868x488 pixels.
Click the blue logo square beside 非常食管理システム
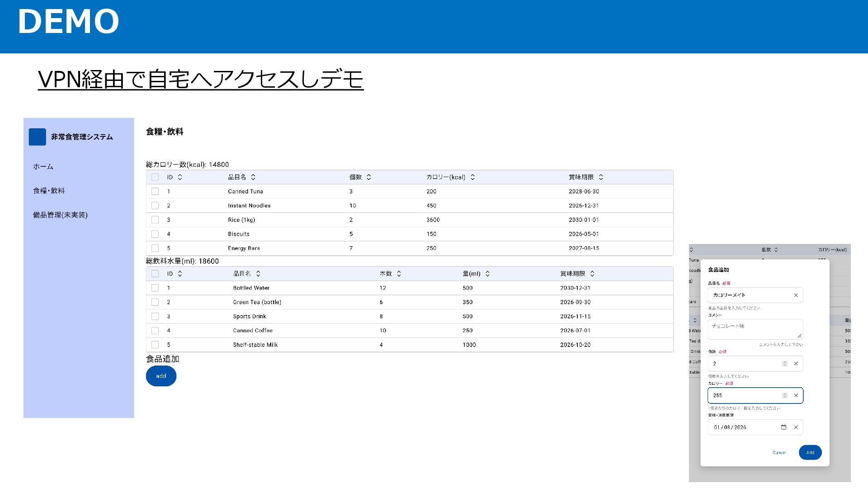(37, 137)
